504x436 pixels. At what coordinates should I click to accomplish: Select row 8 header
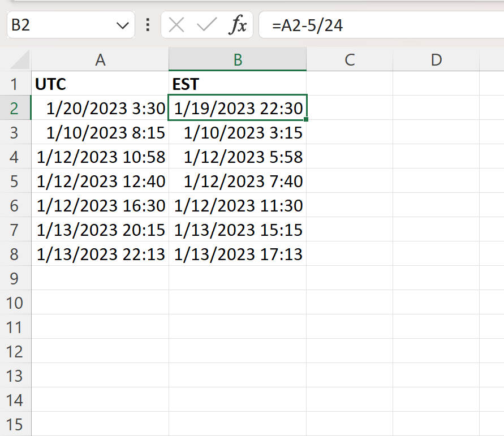click(x=15, y=254)
